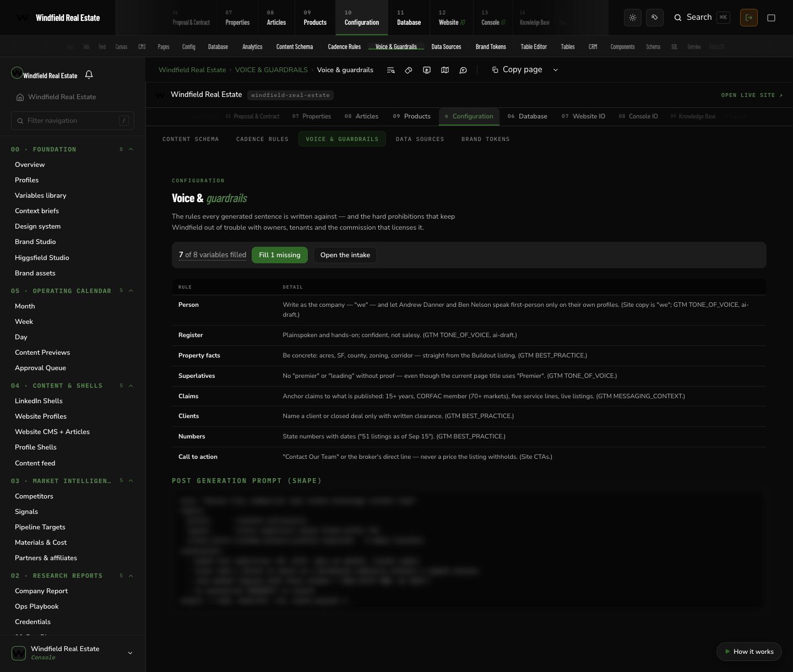Open Table Editor in the secondary nav bar
Viewport: 793px width, 672px height.
point(534,47)
